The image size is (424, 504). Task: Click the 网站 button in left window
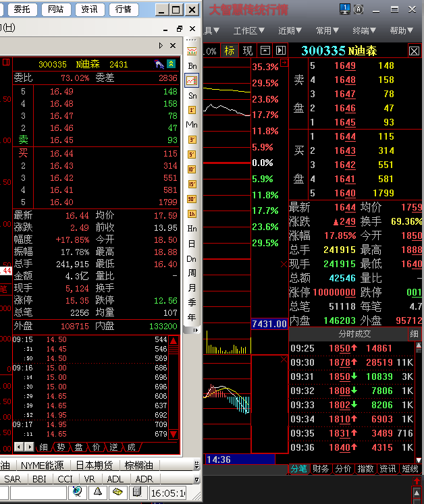[55, 9]
